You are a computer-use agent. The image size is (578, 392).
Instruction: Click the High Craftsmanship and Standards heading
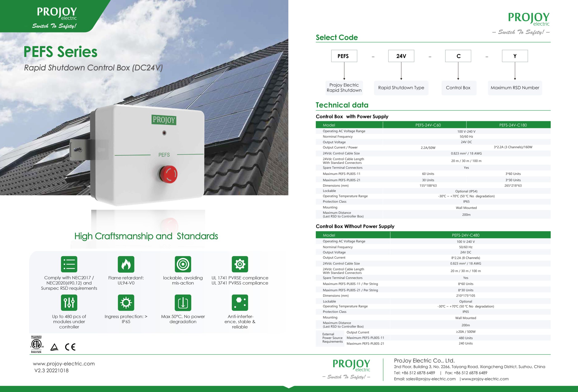click(x=146, y=236)
